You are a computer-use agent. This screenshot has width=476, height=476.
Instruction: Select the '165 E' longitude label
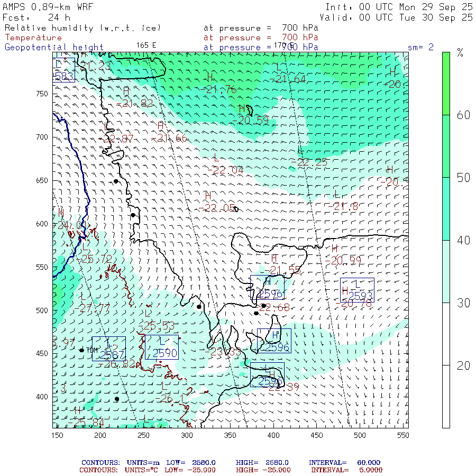[146, 45]
